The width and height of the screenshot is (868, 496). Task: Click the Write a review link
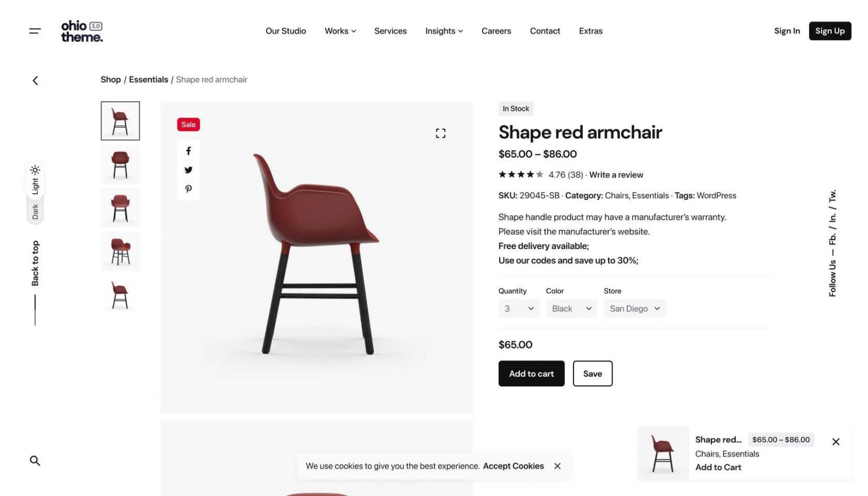616,175
